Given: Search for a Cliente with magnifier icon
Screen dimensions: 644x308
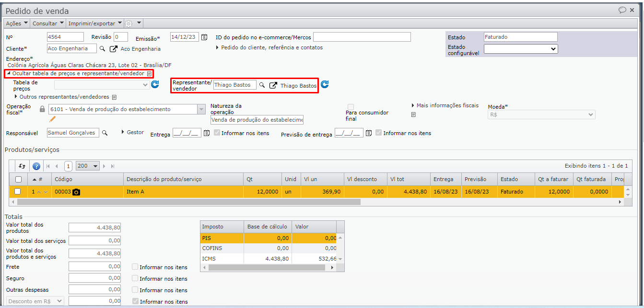Looking at the screenshot, I should [102, 48].
